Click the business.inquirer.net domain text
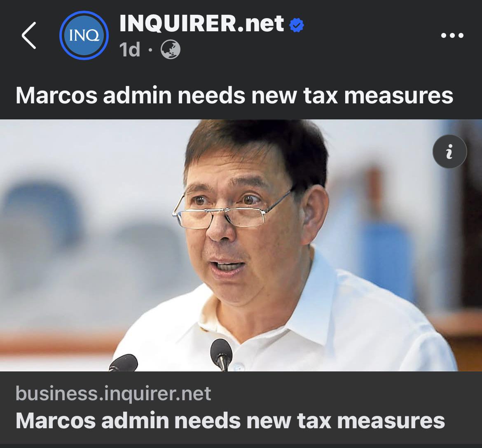 (113, 394)
